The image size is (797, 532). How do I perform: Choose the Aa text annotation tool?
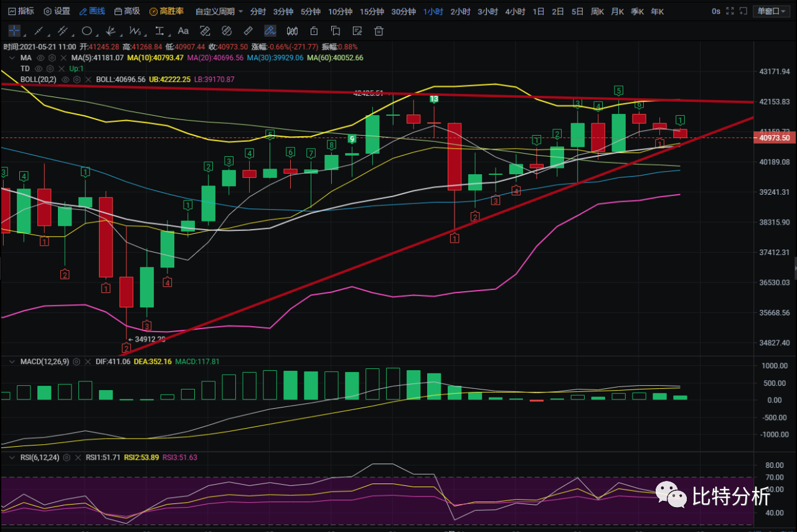(x=183, y=30)
